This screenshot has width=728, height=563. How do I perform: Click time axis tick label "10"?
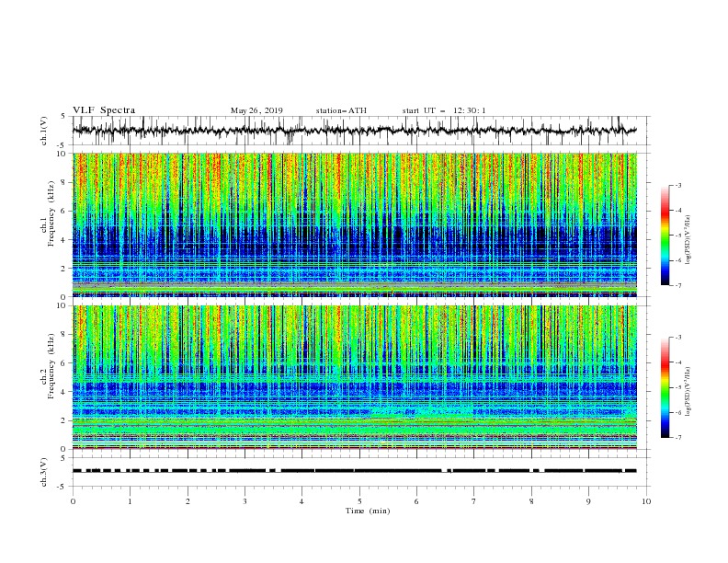point(646,501)
